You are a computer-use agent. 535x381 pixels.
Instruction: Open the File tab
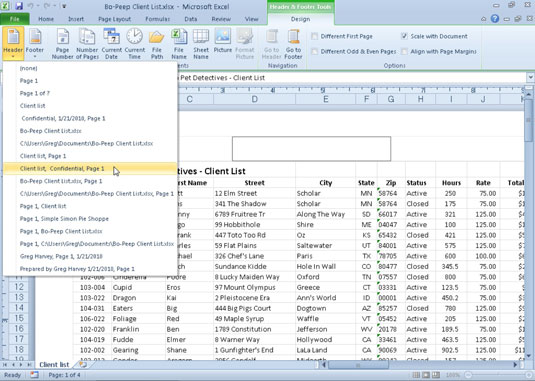[15, 19]
